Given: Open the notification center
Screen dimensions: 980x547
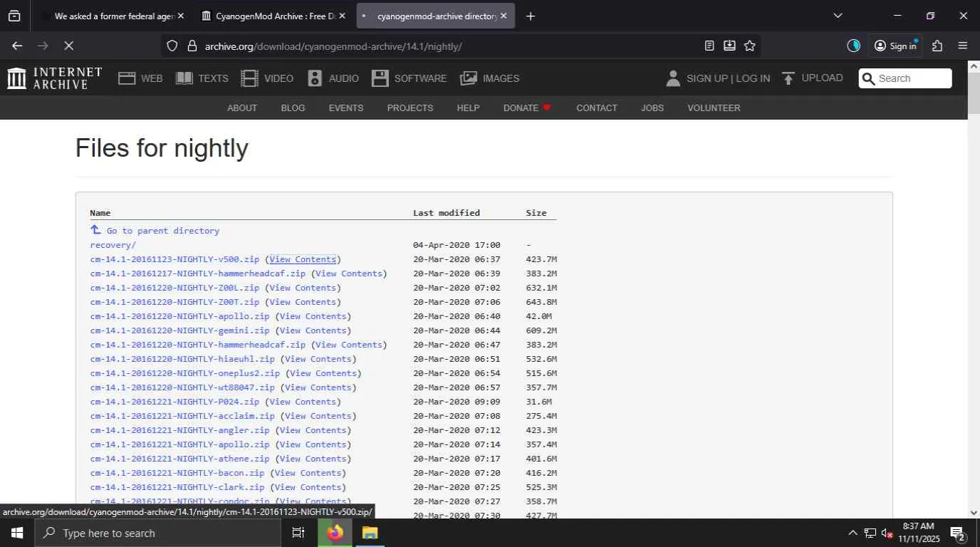Looking at the screenshot, I should (958, 533).
